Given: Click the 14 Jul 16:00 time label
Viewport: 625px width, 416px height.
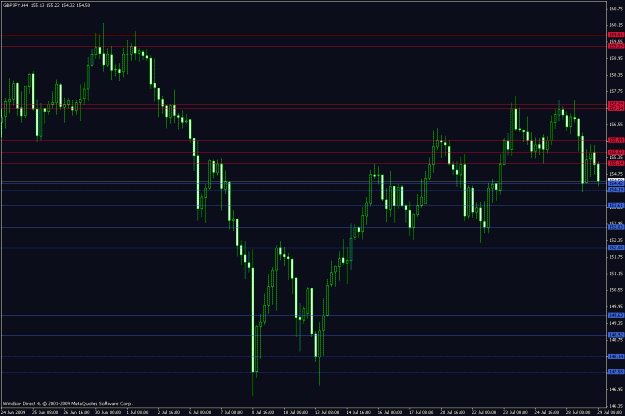Looking at the screenshot, I should [358, 412].
